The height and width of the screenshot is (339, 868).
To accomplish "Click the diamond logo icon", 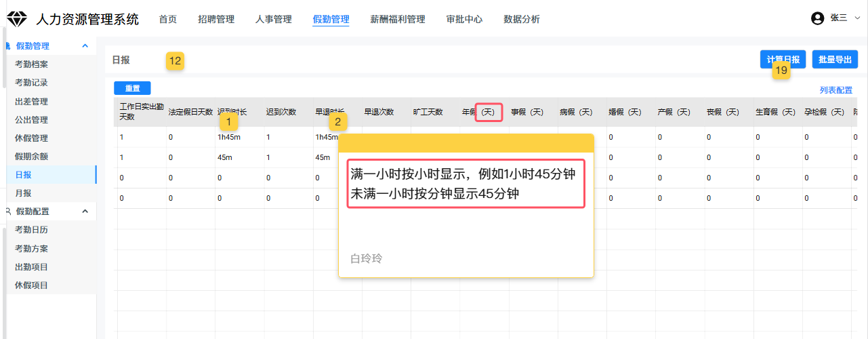I will (x=16, y=19).
